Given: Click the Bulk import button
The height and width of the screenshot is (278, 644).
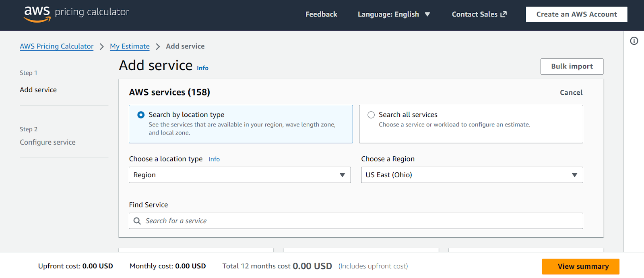Looking at the screenshot, I should (572, 66).
